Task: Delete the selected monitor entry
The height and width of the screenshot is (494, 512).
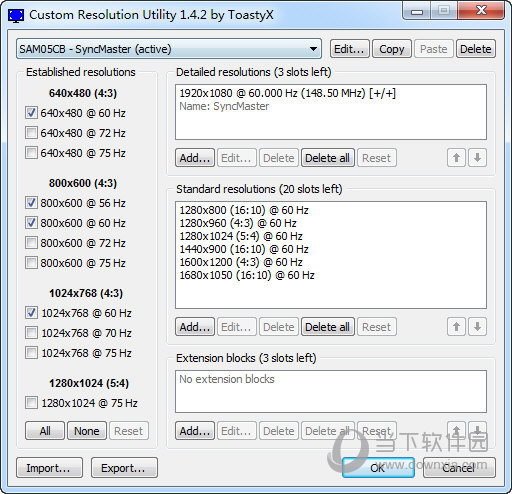Action: click(x=475, y=49)
